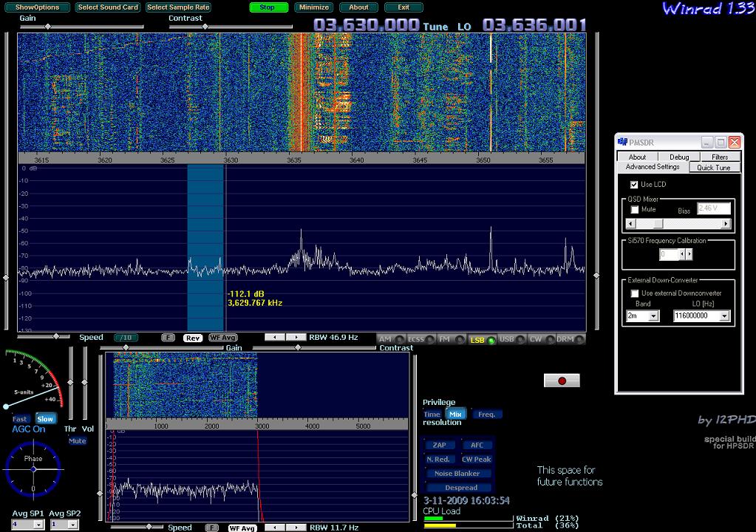756x532 pixels.
Task: Enable the QSD Mixer Mute checkbox
Action: 634,210
